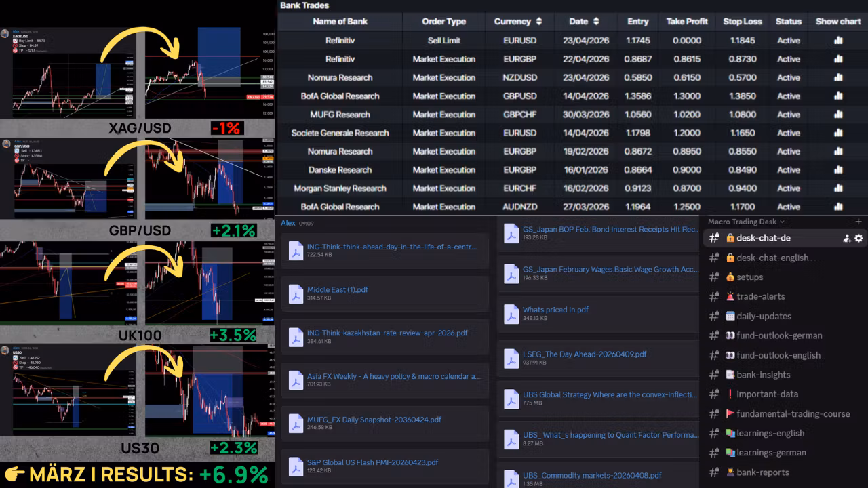Click PDF icon of GS Japan February Wages

coord(511,274)
